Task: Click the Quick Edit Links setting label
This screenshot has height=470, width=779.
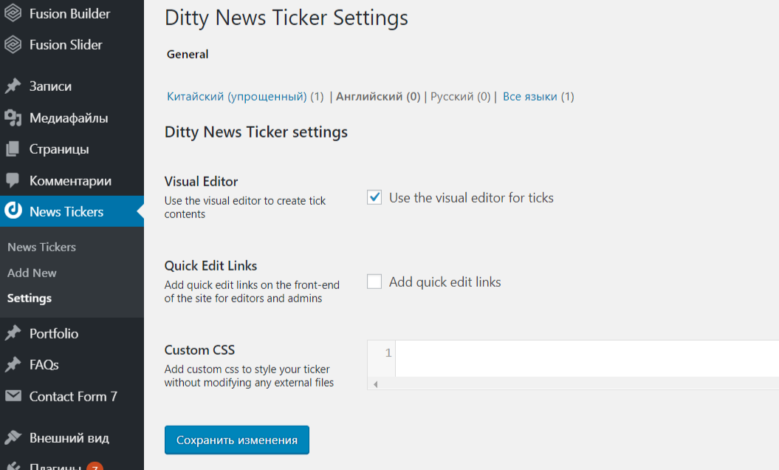Action: (x=211, y=266)
